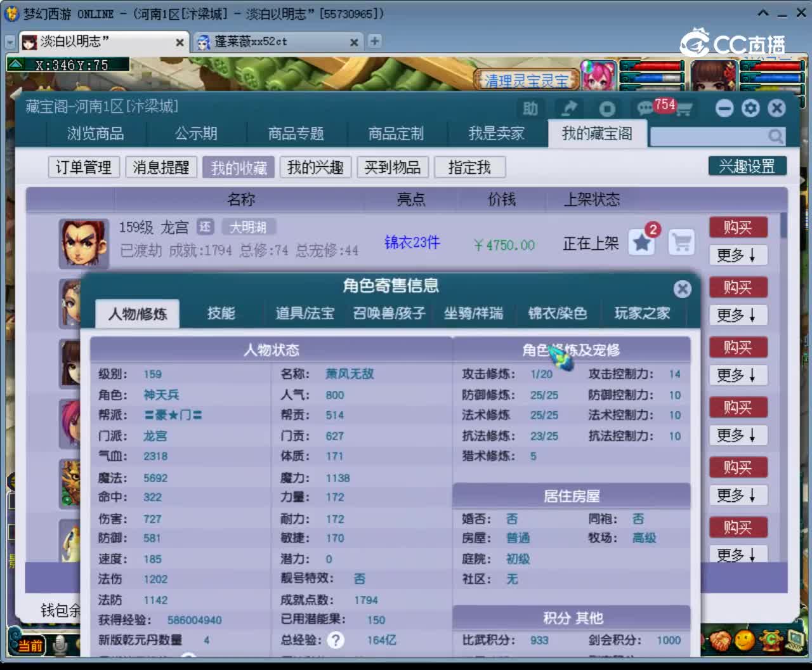The image size is (812, 670).
Task: Click the brown-haired character portrait
Action: pyautogui.click(x=714, y=76)
